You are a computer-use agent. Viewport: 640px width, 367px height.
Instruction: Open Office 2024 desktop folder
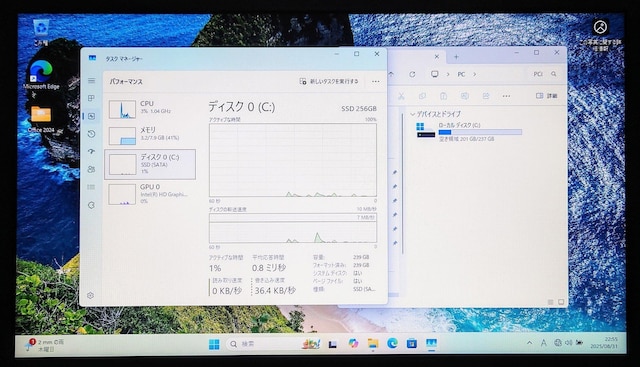[41, 119]
